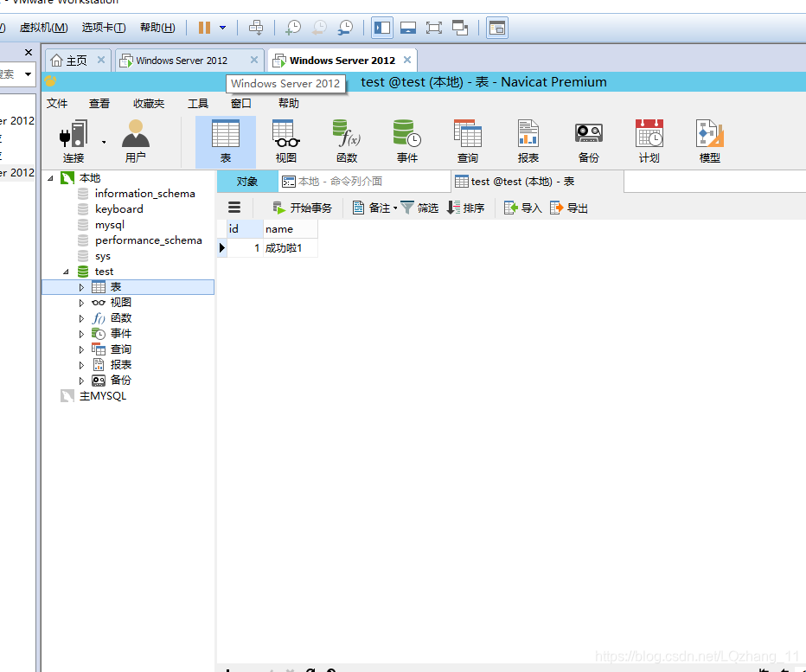The height and width of the screenshot is (672, 806).
Task: Open VMware library search dropdown
Action: 28,74
